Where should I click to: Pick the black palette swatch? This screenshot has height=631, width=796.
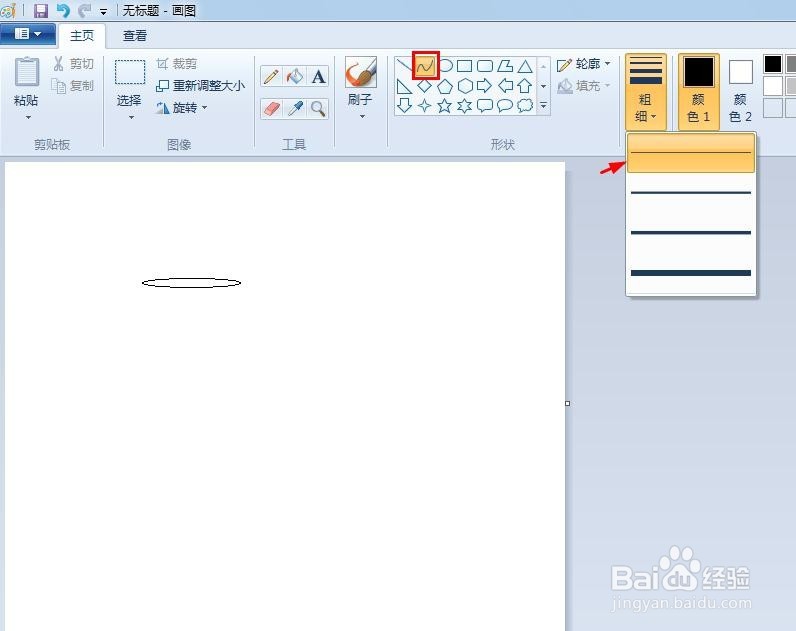click(x=773, y=64)
